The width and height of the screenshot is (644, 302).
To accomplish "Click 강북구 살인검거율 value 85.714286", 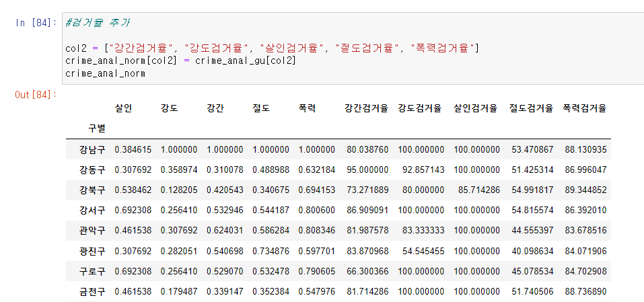I will click(479, 190).
